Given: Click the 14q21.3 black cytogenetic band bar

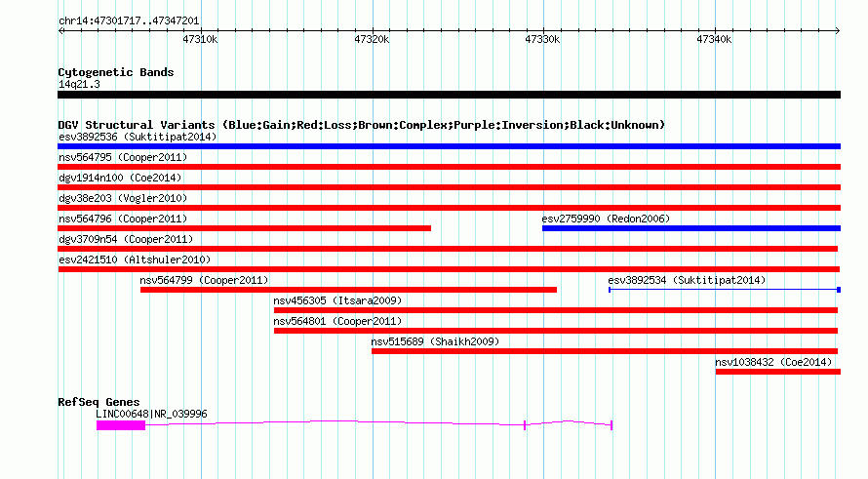Looking at the screenshot, I should point(449,95).
